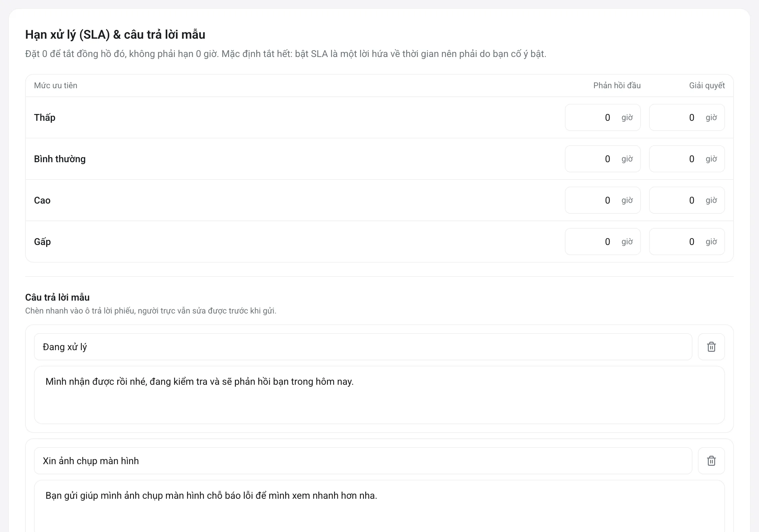Click the "Chèn nhanh vào ô trả lời phiếu" hint
Image resolution: width=759 pixels, height=532 pixels.
[151, 311]
